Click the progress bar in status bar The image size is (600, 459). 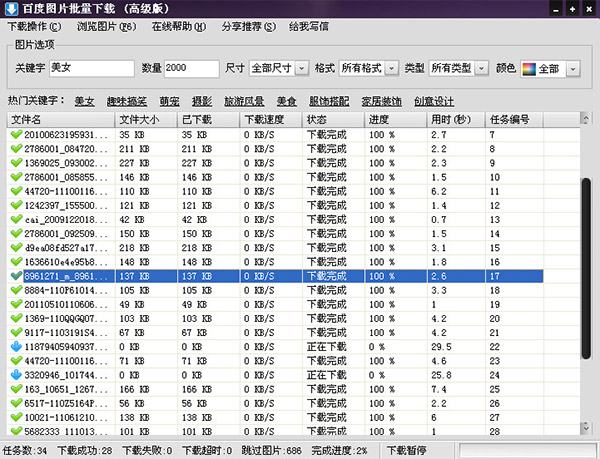pos(528,450)
